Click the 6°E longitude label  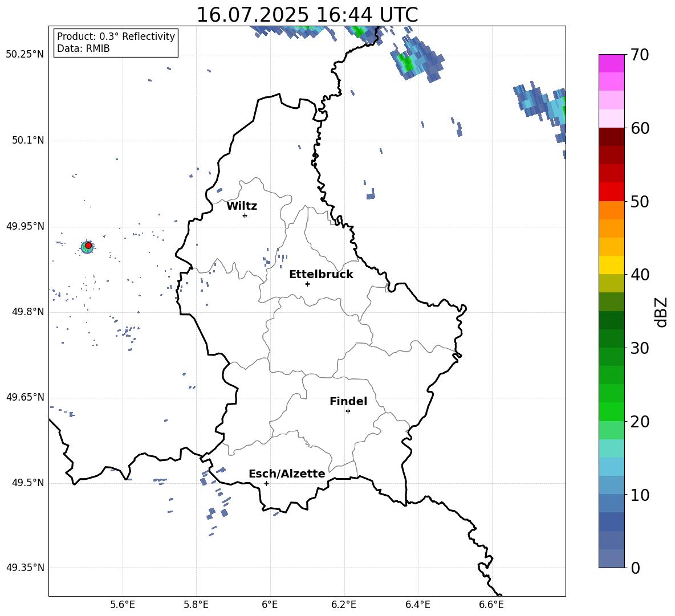270,605
